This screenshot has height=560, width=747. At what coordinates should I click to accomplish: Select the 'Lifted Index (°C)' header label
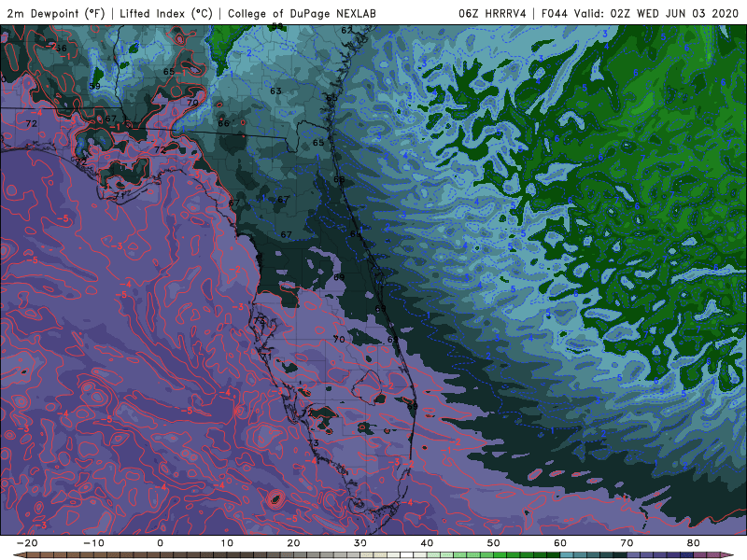tap(166, 13)
